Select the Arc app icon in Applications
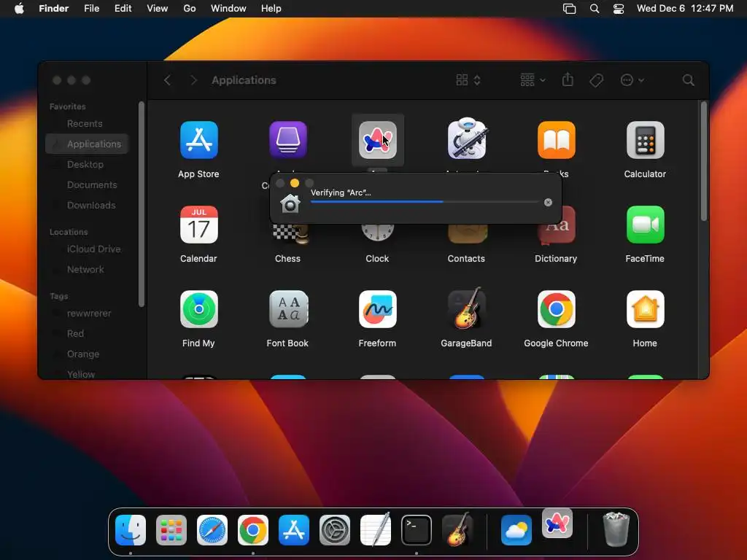The width and height of the screenshot is (747, 560). click(x=377, y=140)
